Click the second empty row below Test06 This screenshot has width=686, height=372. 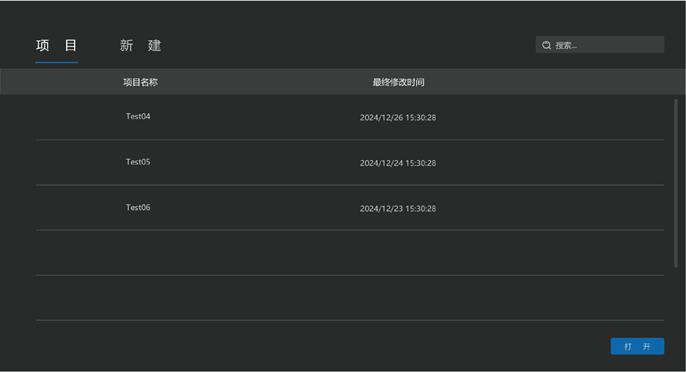(x=350, y=298)
